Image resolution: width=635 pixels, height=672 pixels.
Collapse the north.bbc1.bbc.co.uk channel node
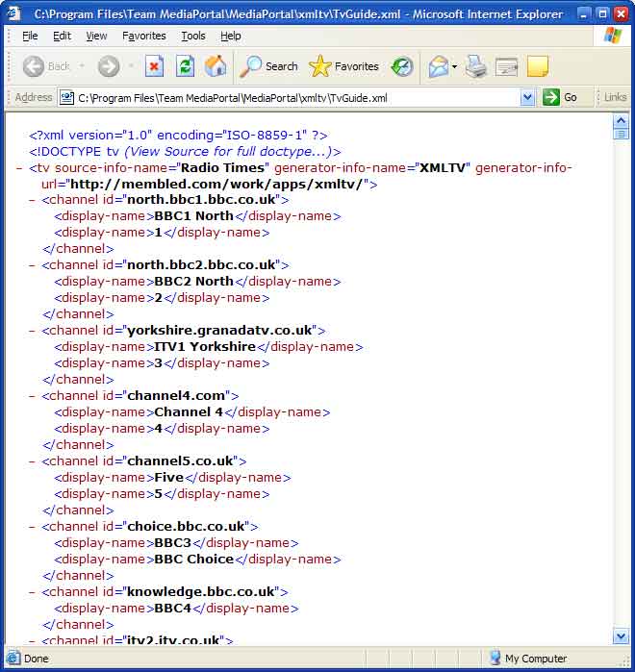click(32, 200)
